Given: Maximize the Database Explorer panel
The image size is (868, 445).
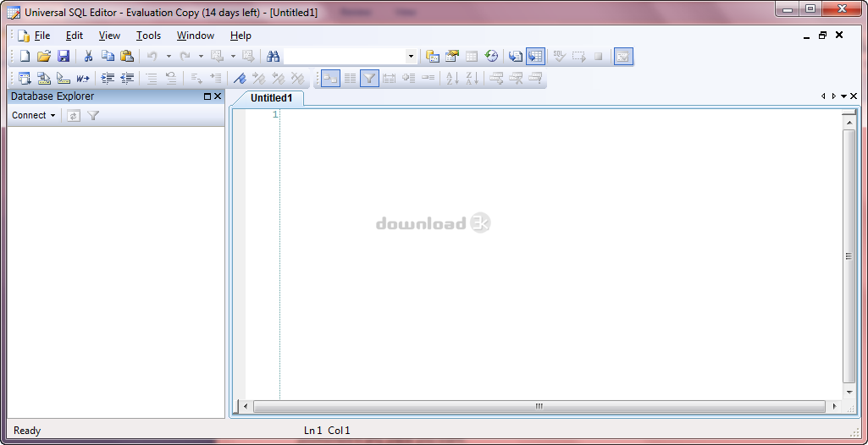Looking at the screenshot, I should (207, 96).
